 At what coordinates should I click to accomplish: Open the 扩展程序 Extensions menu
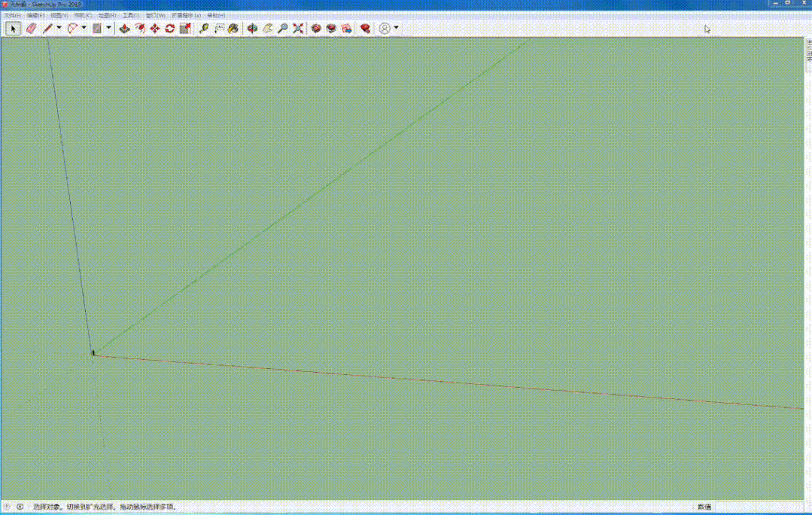point(187,16)
